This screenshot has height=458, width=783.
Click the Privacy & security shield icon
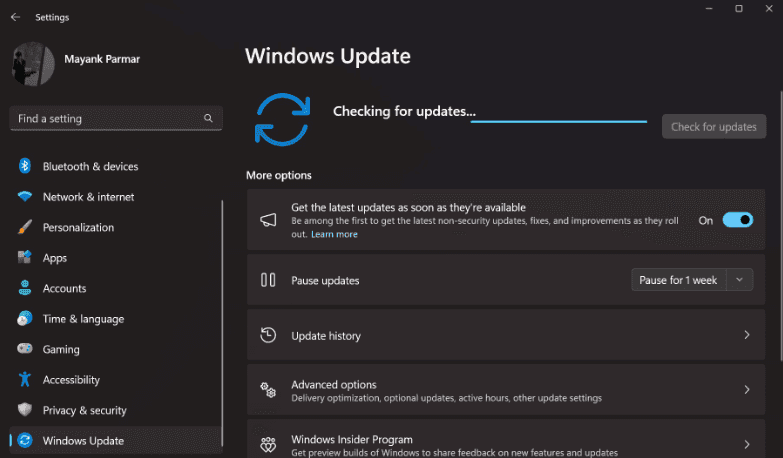click(x=24, y=410)
